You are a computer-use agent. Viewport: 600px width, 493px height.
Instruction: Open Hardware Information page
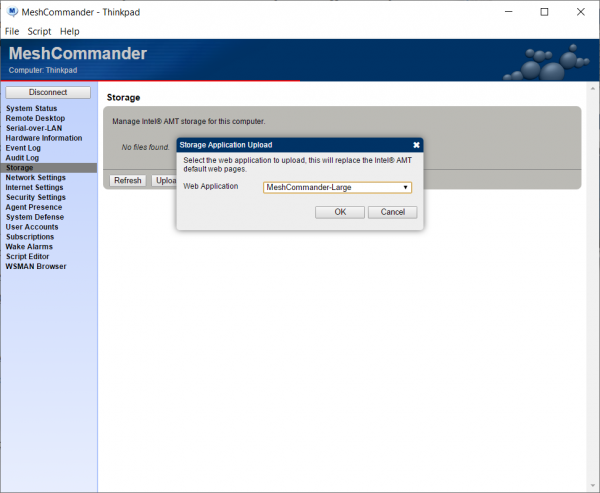coord(44,138)
